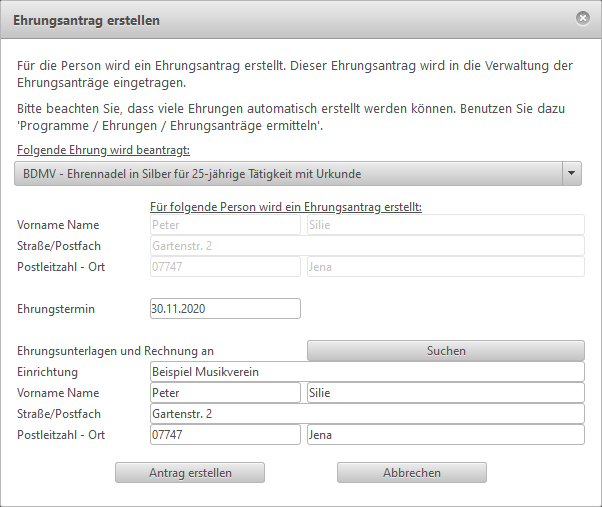This screenshot has width=602, height=507.
Task: Click the recipient Name field Silie
Action: [446, 393]
